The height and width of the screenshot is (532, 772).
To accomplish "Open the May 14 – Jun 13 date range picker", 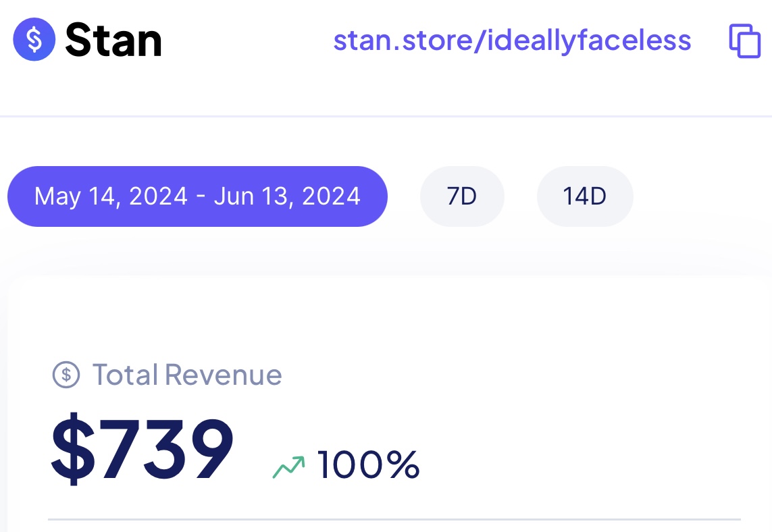I will 197,196.
